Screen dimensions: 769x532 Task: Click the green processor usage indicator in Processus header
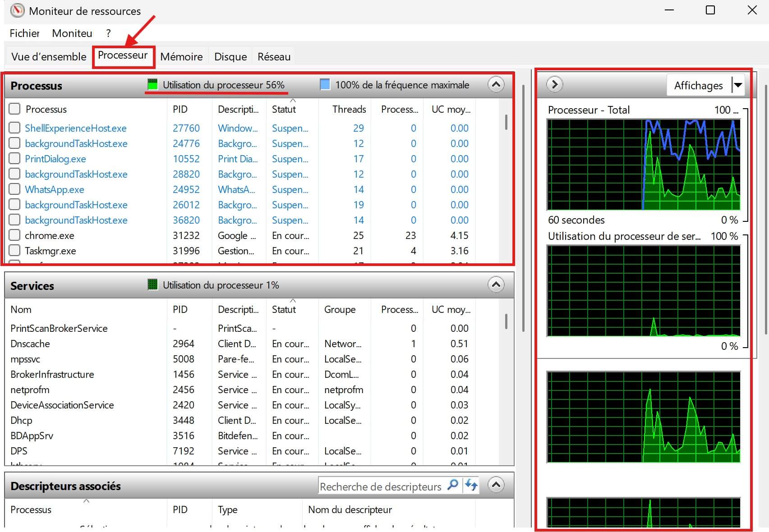pos(153,84)
